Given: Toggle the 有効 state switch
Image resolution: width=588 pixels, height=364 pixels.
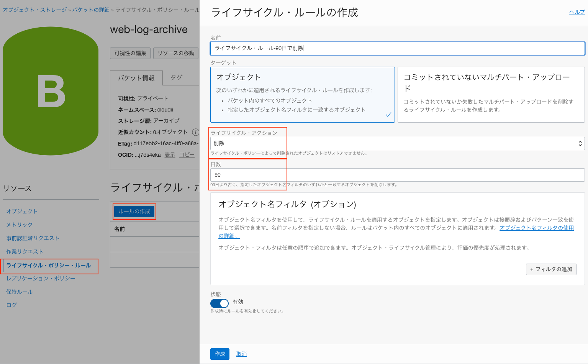Looking at the screenshot, I should click(x=219, y=303).
